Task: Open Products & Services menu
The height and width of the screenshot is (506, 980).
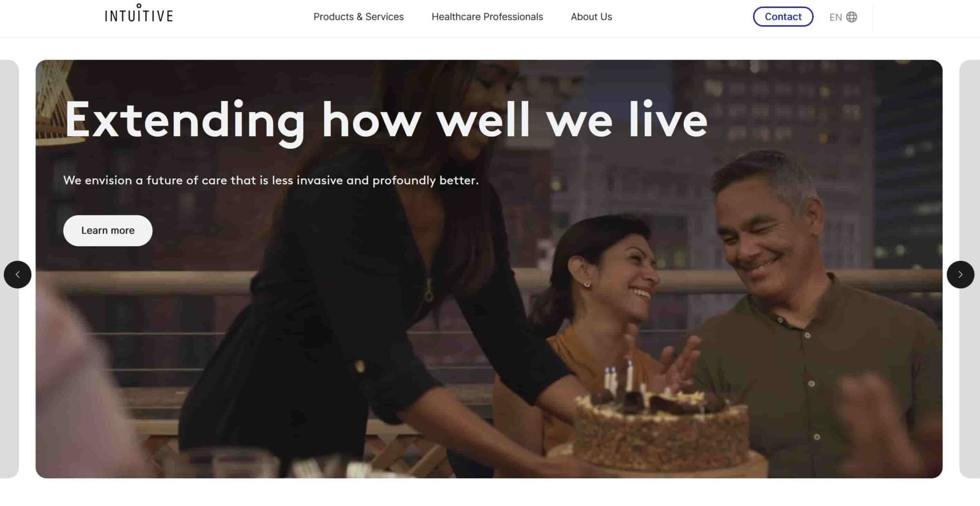Action: tap(358, 17)
